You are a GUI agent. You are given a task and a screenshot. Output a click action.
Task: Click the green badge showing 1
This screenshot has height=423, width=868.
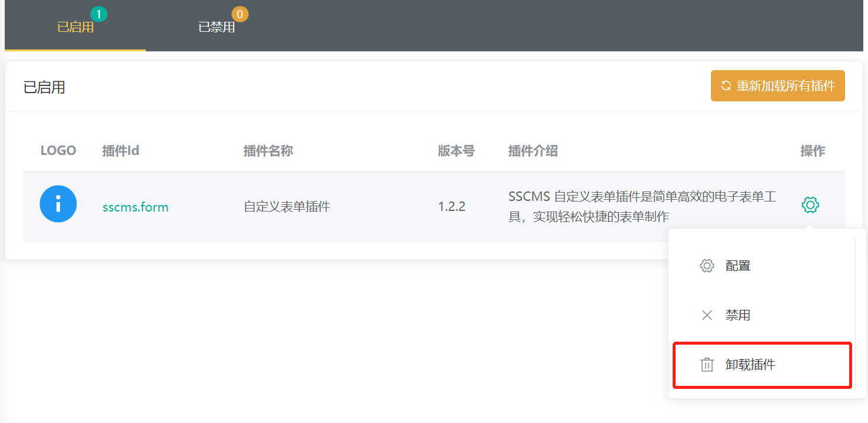click(x=99, y=14)
